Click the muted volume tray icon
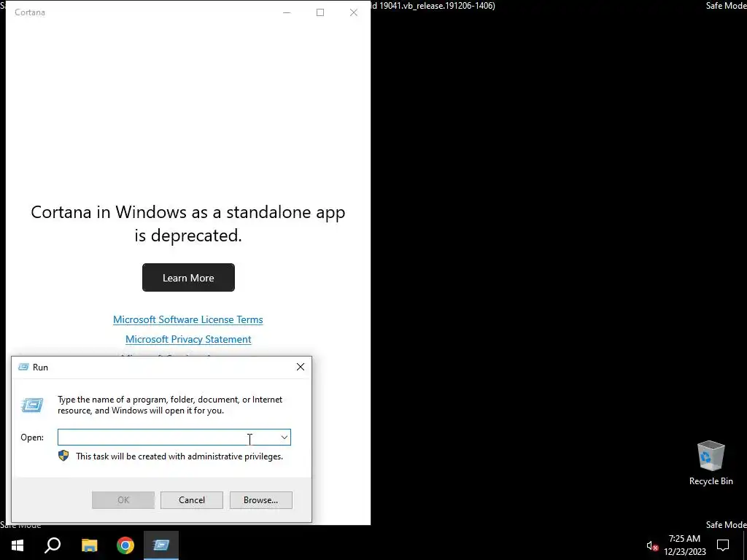 (x=652, y=545)
